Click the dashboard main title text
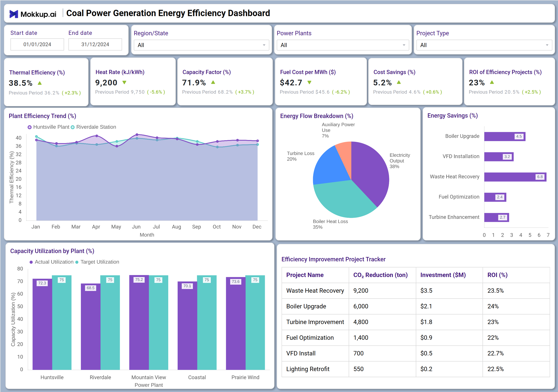 168,13
